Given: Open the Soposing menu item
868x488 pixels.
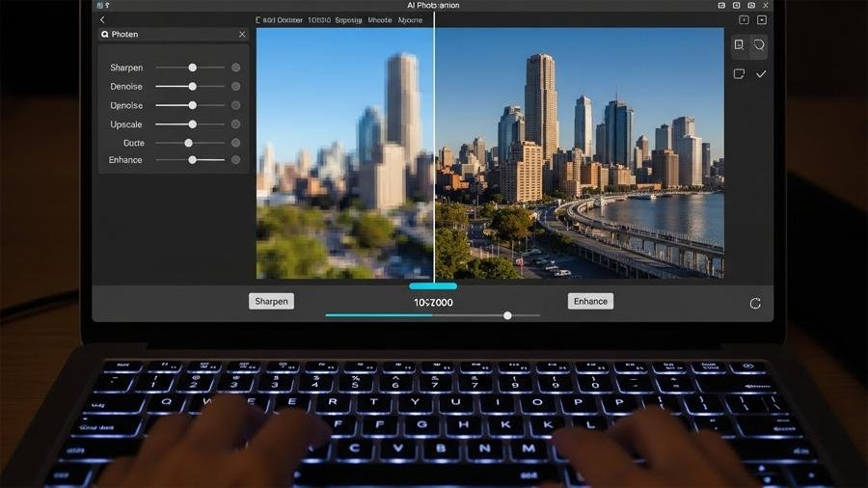Looking at the screenshot, I should coord(348,20).
